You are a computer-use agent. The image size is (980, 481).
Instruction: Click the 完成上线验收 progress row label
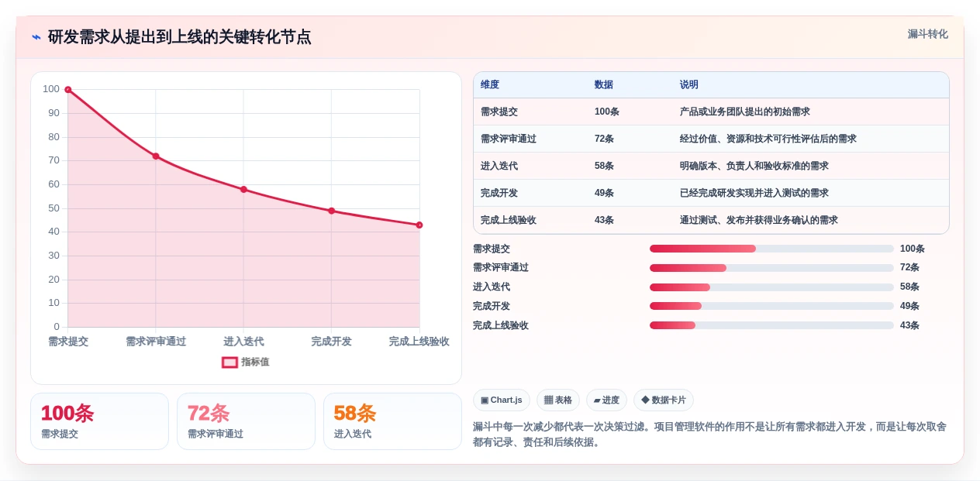[501, 325]
